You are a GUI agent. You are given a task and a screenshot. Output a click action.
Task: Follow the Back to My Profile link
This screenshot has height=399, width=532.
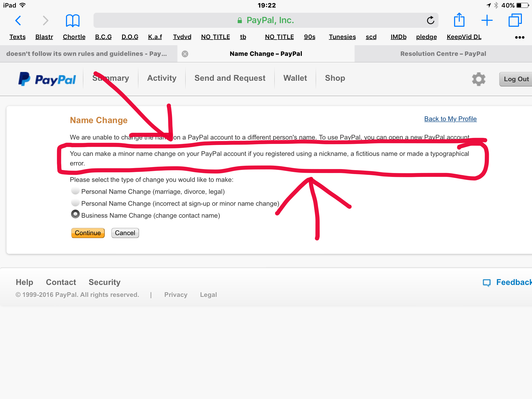point(450,119)
